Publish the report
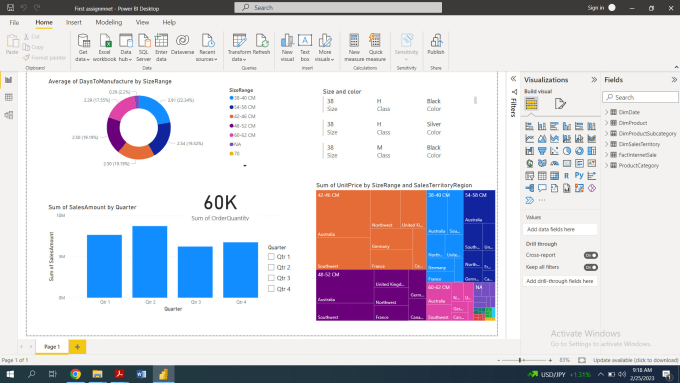Viewport: 680px width, 383px height. click(x=436, y=44)
